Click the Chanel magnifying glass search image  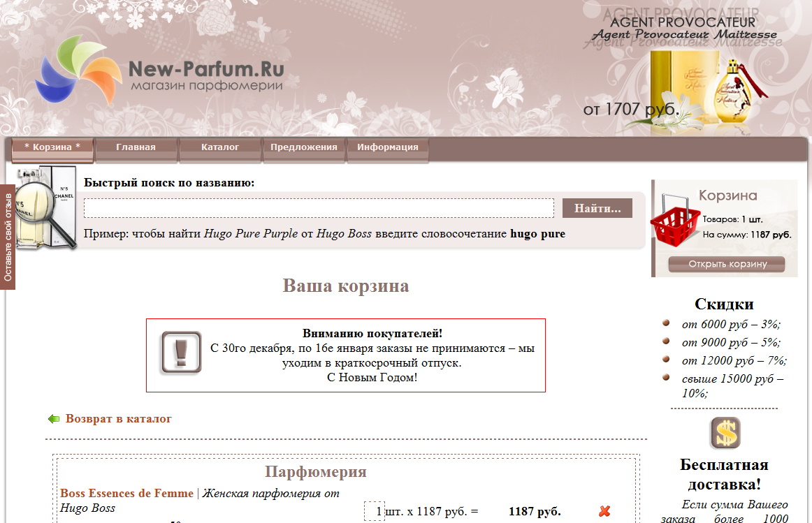click(x=45, y=208)
